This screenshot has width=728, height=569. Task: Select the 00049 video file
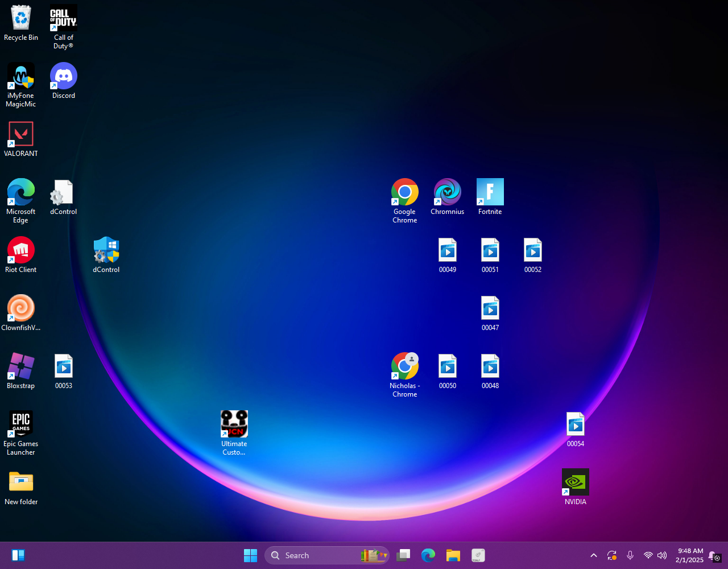[x=448, y=255]
